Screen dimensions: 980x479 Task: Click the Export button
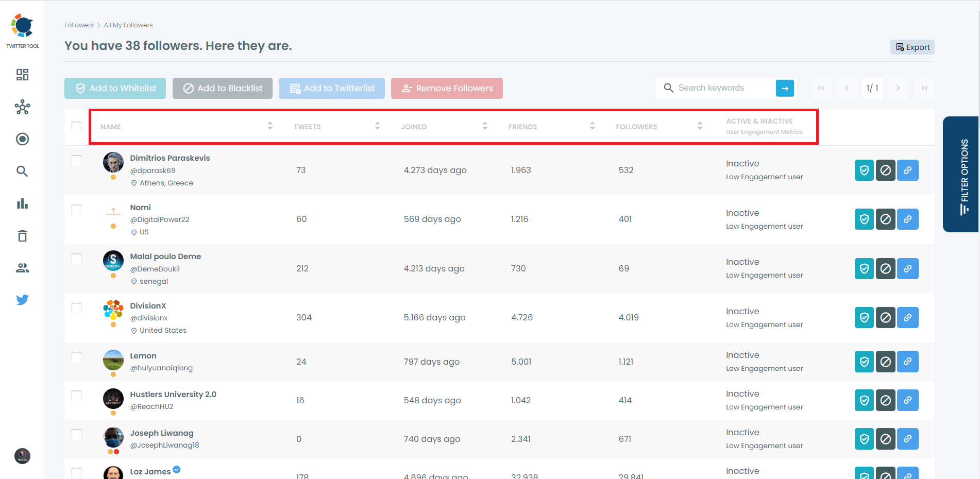tap(912, 47)
